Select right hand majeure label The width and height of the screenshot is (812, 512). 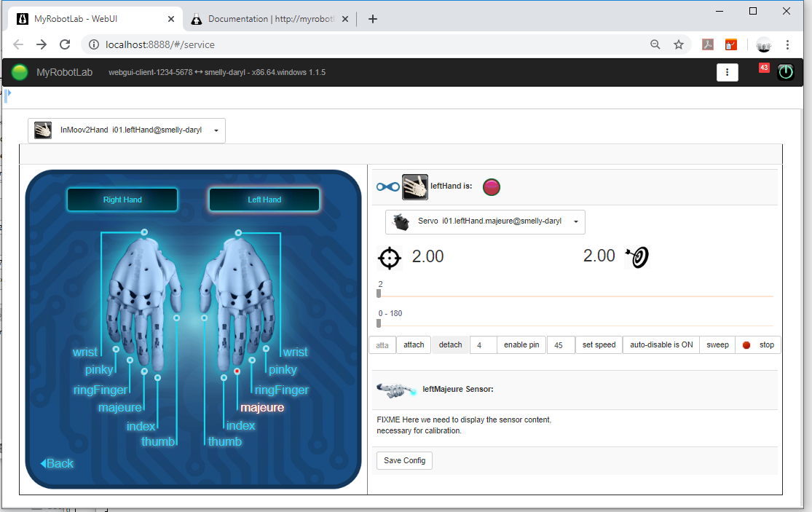[120, 408]
